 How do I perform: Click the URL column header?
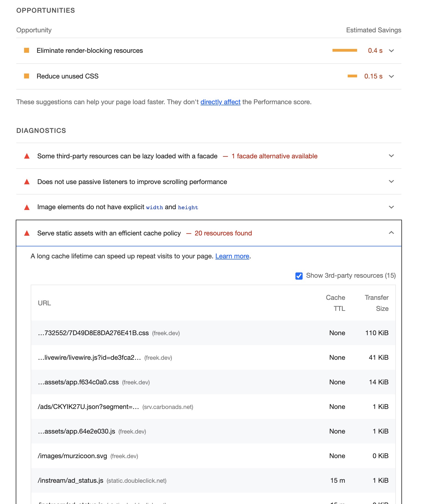(x=44, y=303)
